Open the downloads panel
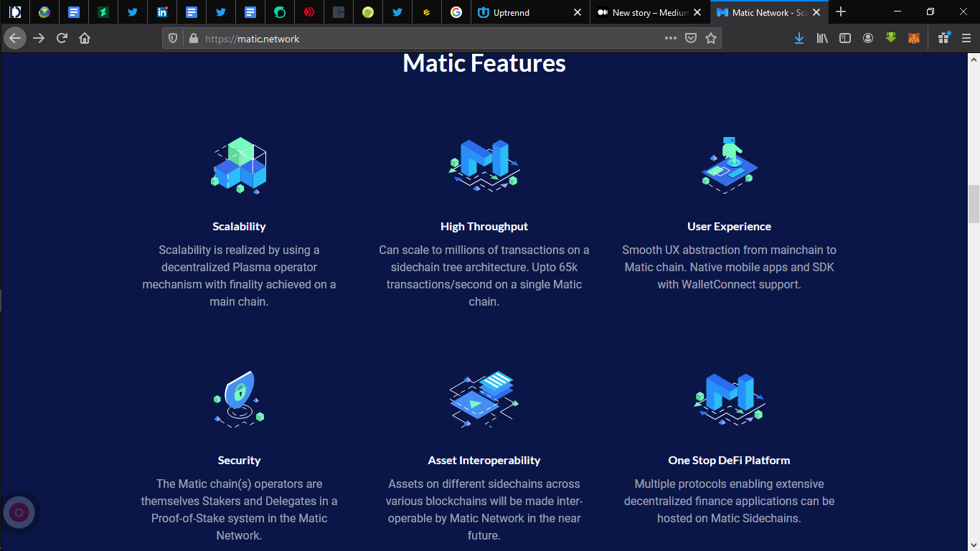The height and width of the screenshot is (551, 980). pos(799,38)
